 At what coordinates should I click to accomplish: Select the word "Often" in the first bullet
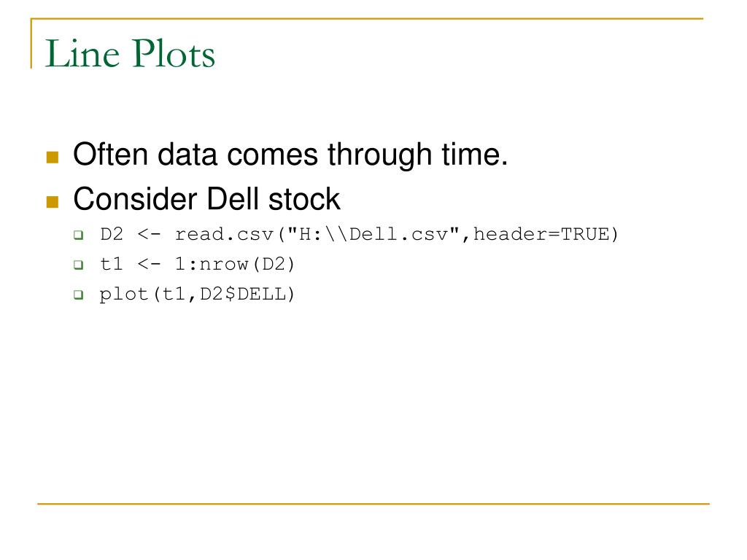111,155
